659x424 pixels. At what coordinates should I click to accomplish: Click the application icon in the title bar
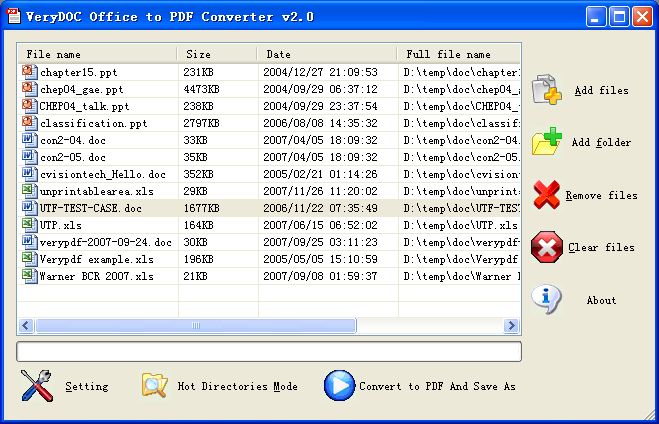point(13,16)
